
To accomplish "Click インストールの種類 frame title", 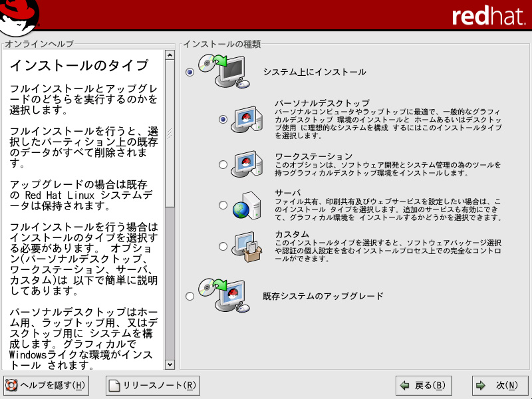I will [222, 44].
